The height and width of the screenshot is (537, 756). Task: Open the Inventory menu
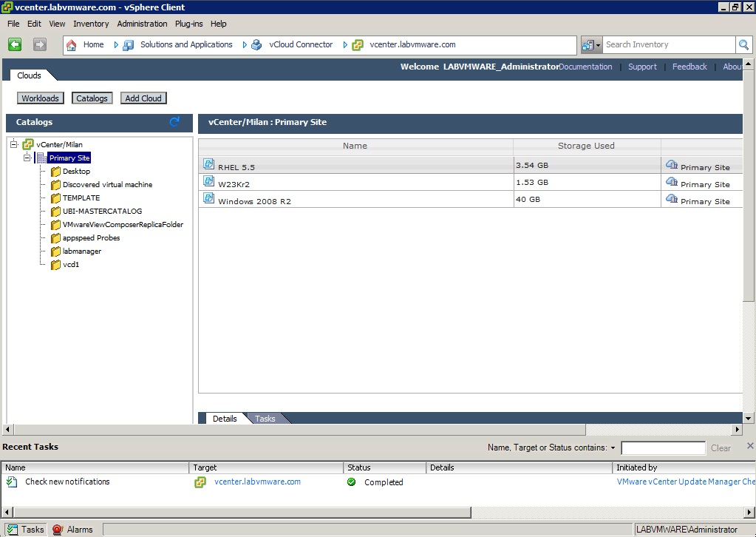tap(91, 24)
